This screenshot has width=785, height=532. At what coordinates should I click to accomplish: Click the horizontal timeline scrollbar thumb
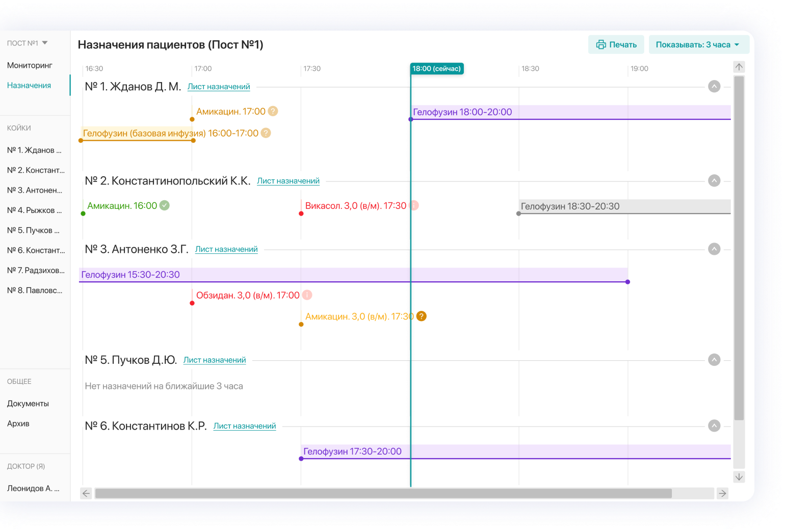point(383,493)
